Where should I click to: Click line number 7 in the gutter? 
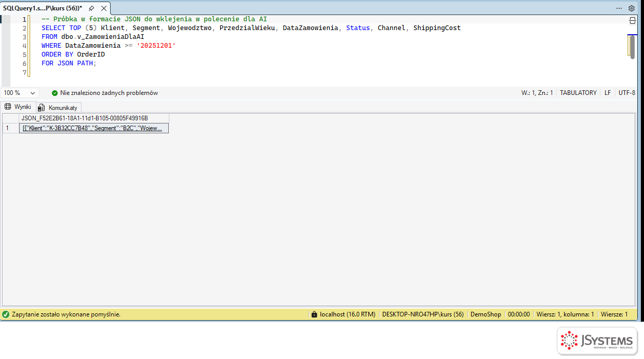pyautogui.click(x=24, y=73)
